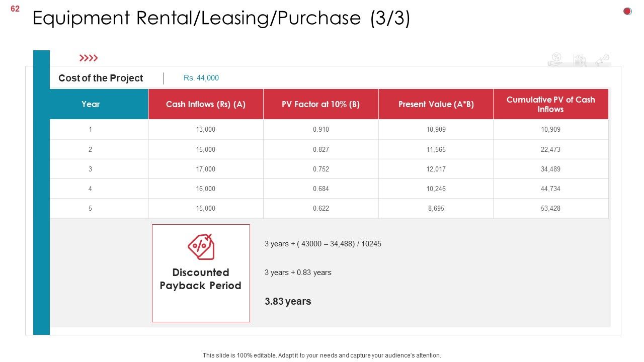Select Cash Inflows (Rs) (A) header
The width and height of the screenshot is (644, 362).
206,104
